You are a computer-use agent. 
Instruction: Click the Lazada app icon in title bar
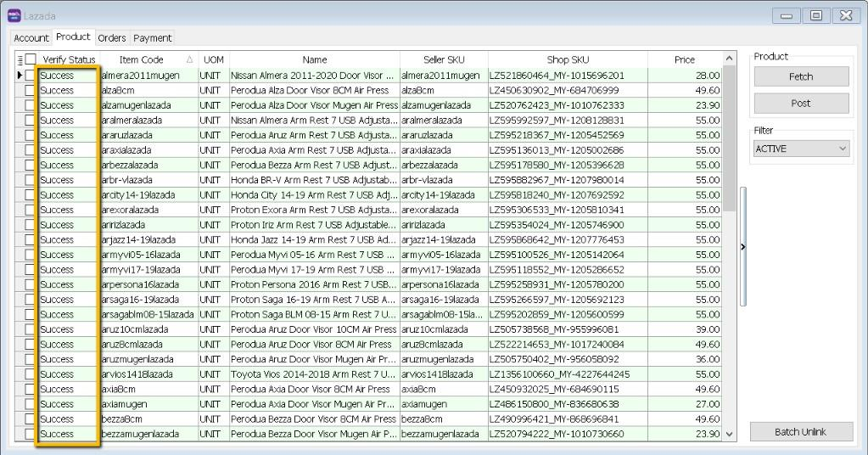click(14, 15)
